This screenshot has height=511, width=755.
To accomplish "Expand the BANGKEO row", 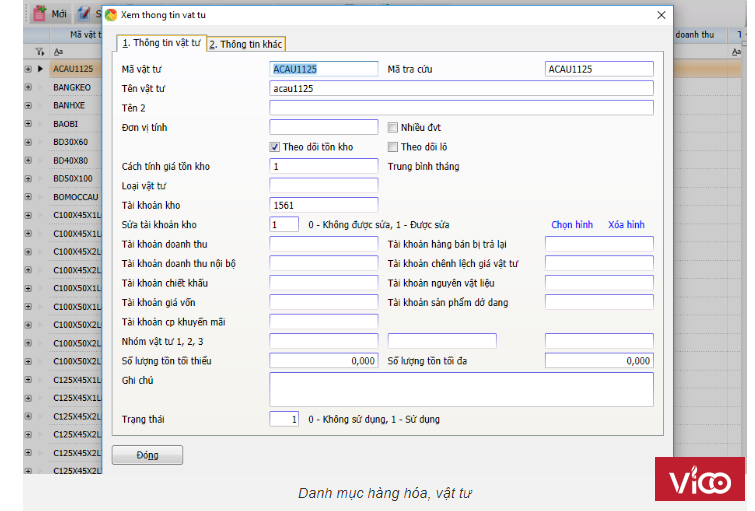I will click(28, 88).
